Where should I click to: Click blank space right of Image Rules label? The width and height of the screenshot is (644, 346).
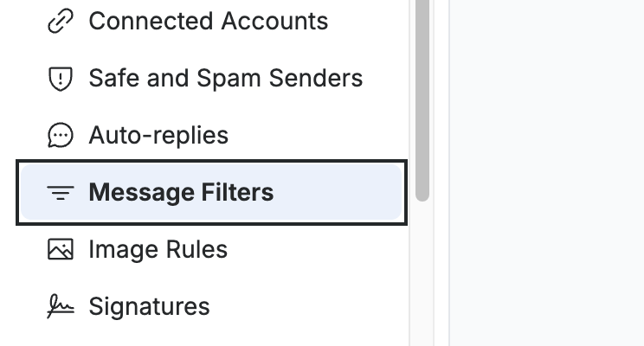[x=314, y=249]
